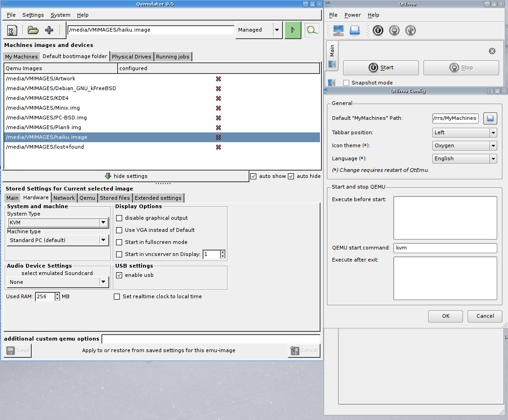The width and height of the screenshot is (508, 420).
Task: Switch to the Physical Drives tab
Action: point(131,57)
